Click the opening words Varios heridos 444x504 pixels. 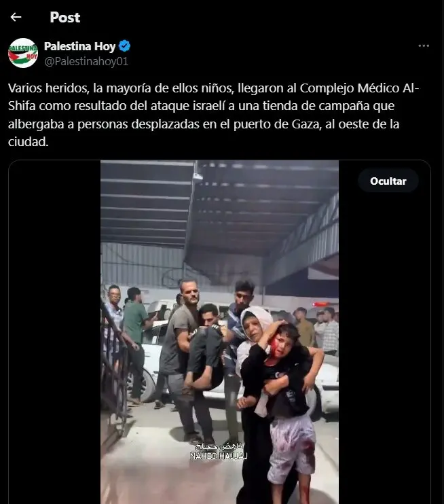[48, 88]
